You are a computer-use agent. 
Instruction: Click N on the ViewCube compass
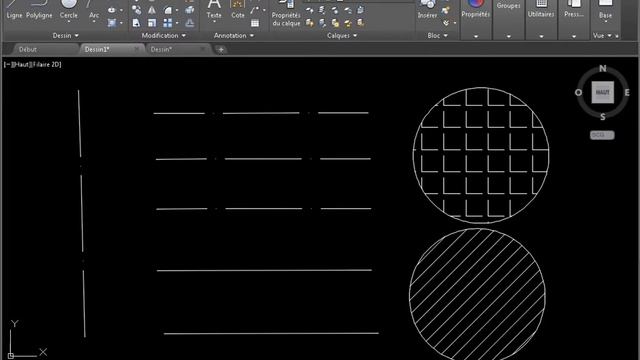point(602,69)
